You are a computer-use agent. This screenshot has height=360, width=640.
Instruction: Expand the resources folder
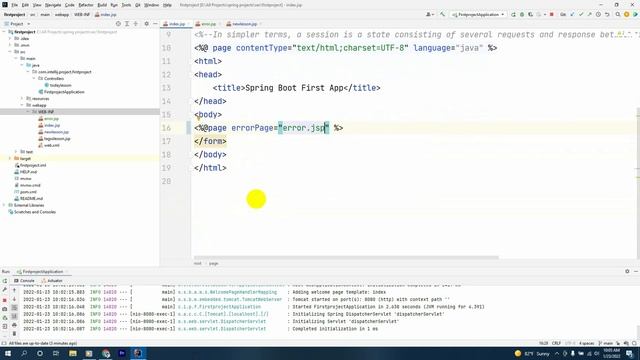click(22, 98)
